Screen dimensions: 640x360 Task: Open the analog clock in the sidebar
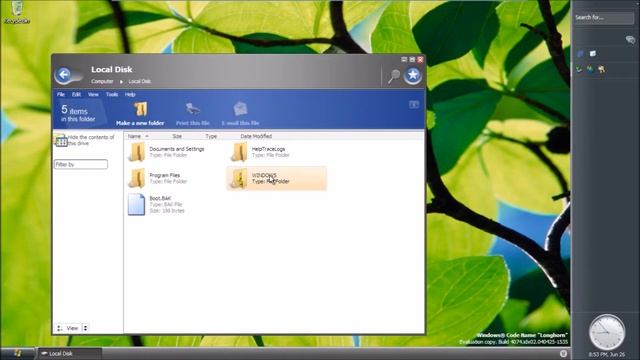tap(607, 332)
